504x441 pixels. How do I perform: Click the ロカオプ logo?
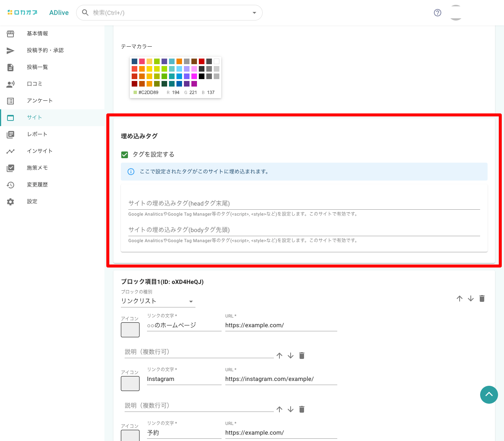tap(22, 13)
